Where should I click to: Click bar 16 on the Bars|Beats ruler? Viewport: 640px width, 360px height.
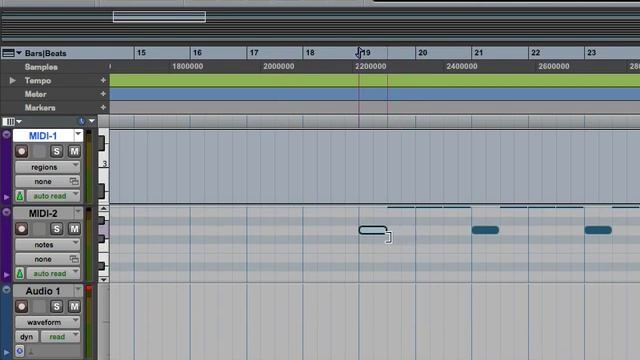click(198, 53)
